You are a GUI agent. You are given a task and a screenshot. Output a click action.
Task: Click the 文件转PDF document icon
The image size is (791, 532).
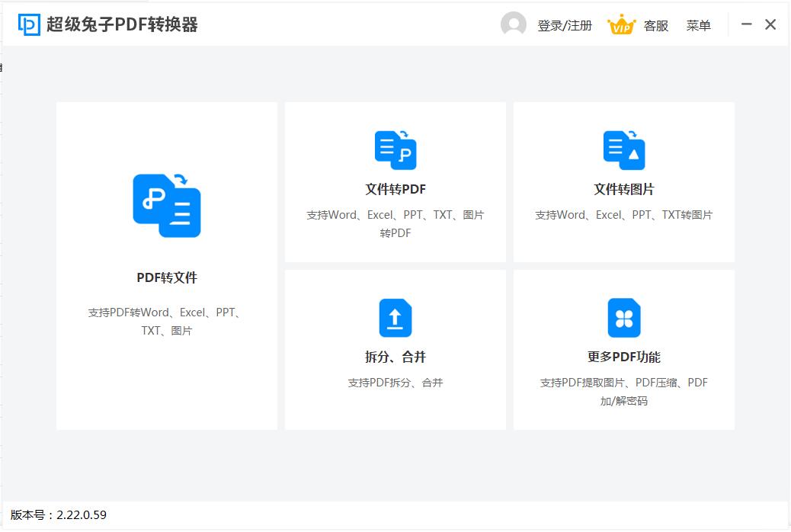tap(395, 150)
